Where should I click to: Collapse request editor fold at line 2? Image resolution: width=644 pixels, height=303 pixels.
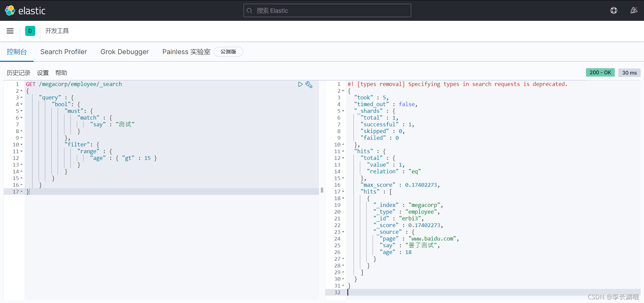click(21, 91)
